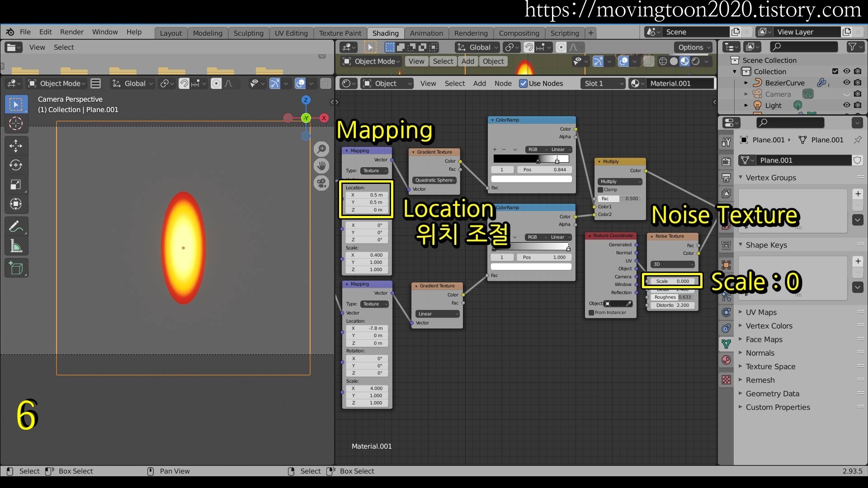The height and width of the screenshot is (488, 868).
Task: Select the Transform tool
Action: pos(16,204)
